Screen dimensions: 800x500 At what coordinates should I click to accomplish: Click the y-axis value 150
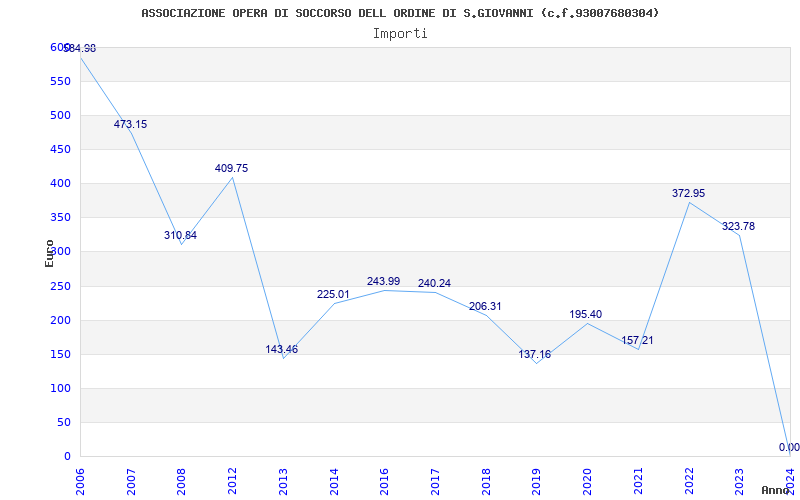pyautogui.click(x=60, y=355)
